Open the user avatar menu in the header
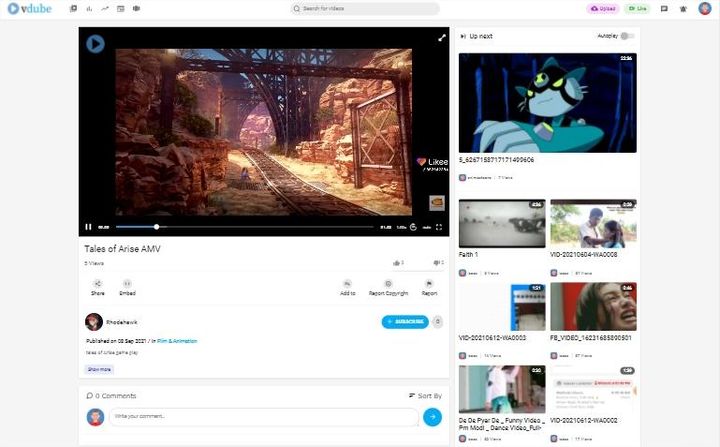Image resolution: width=720 pixels, height=447 pixels. [705, 8]
